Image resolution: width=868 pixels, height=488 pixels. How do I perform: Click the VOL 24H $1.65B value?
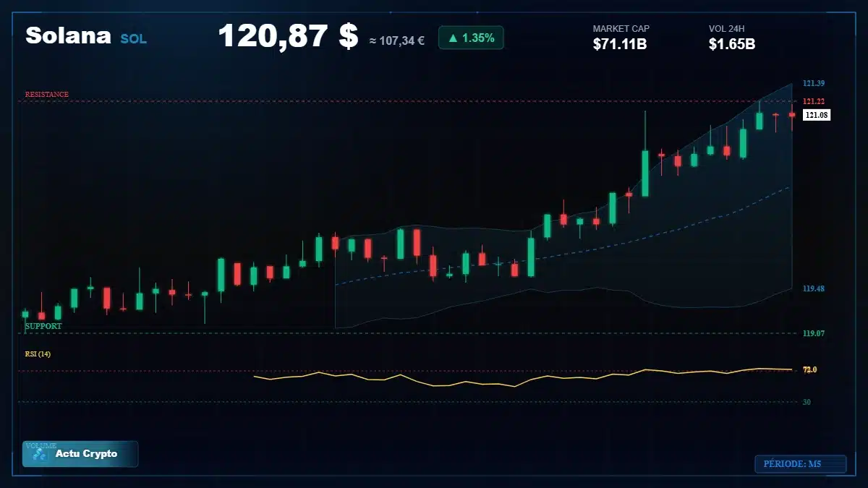732,44
